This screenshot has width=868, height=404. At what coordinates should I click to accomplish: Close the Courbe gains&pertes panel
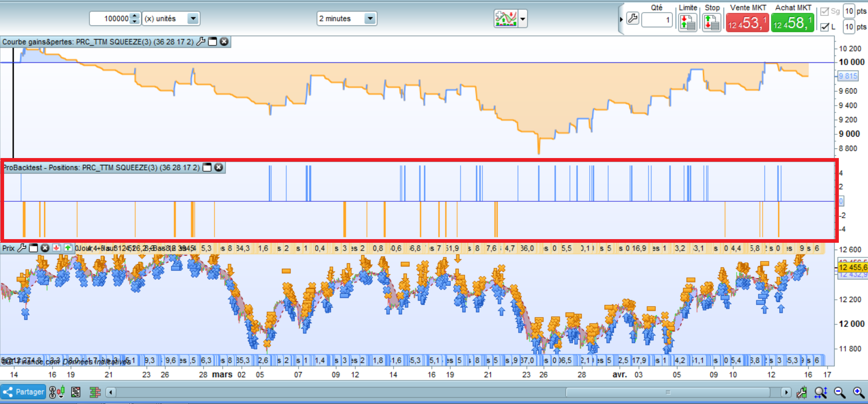pos(224,41)
